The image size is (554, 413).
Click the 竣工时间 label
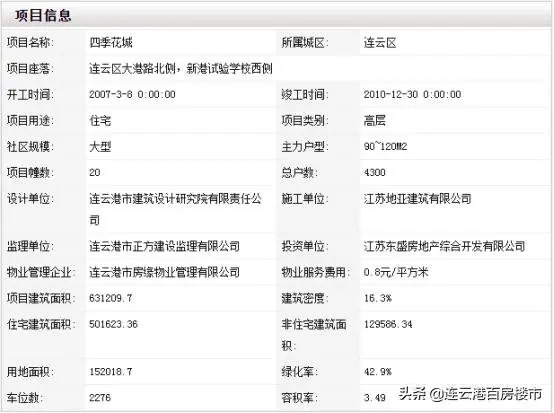pos(305,95)
